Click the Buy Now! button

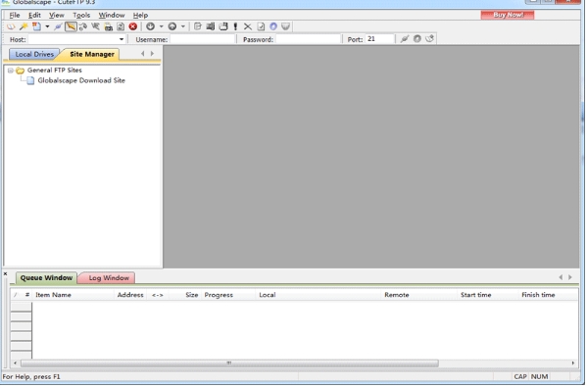coord(508,15)
